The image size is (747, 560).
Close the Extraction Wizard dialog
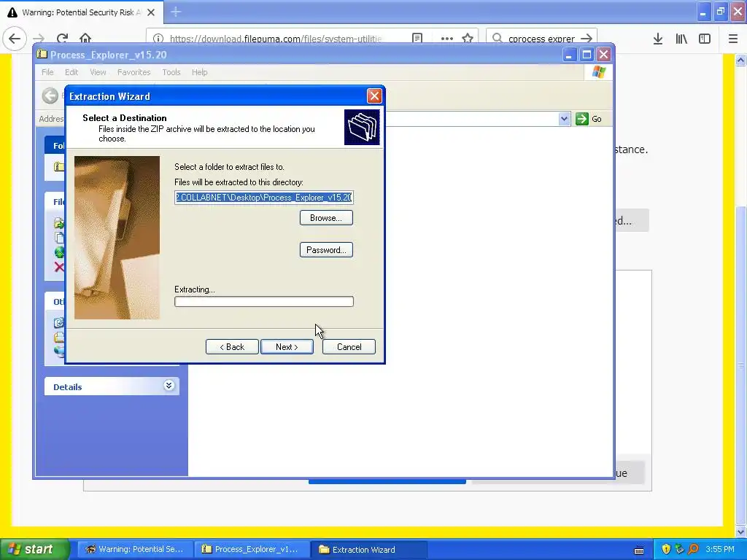pyautogui.click(x=374, y=96)
